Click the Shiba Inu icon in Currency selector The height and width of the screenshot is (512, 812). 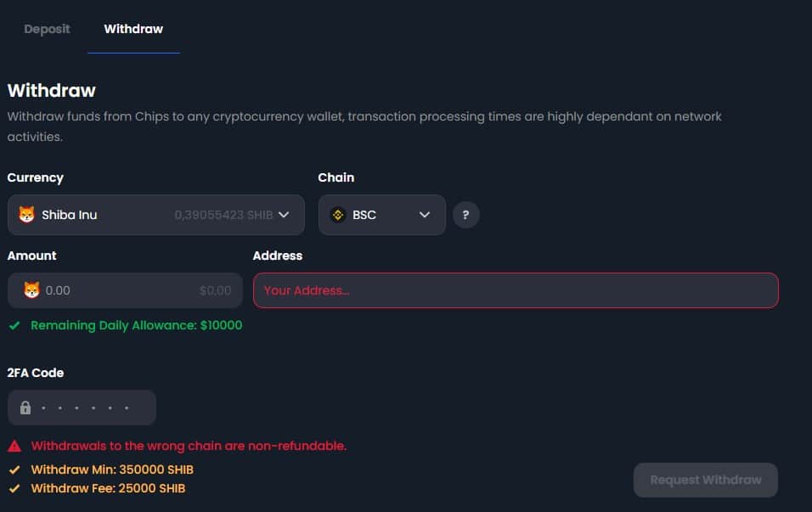tap(27, 214)
